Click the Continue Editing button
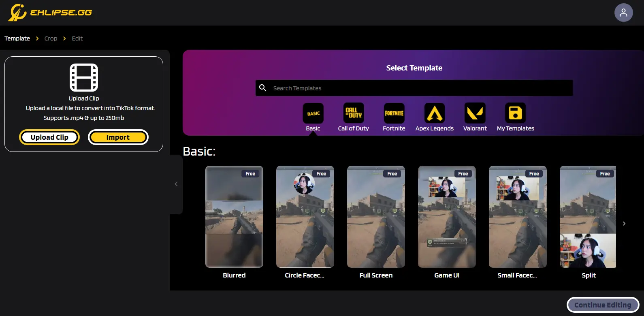The image size is (644, 316). 603,305
